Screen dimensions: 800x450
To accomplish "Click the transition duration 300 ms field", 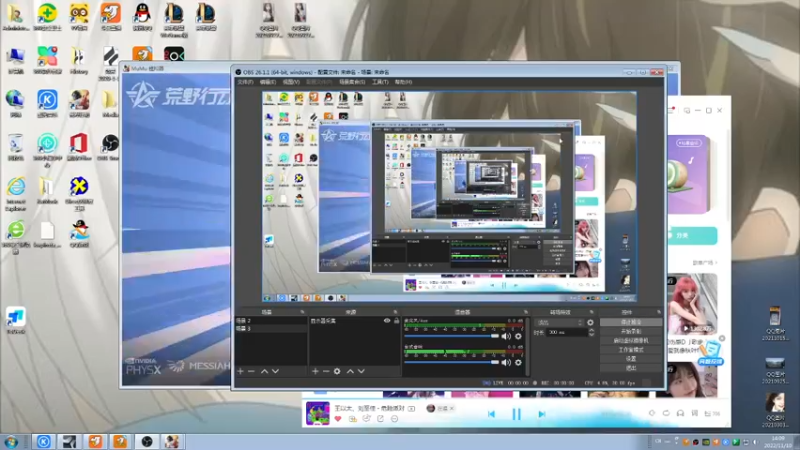I will tap(567, 332).
